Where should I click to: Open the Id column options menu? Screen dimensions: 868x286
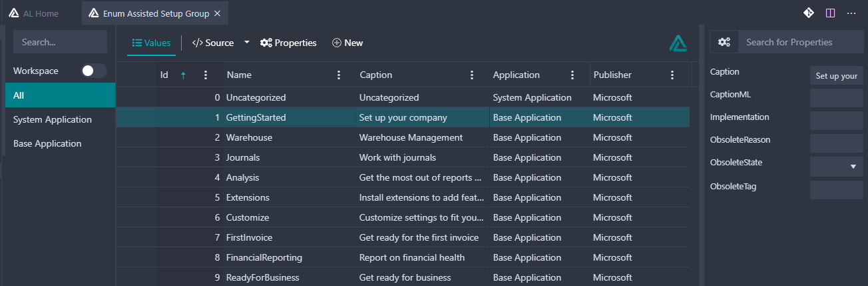pyautogui.click(x=206, y=75)
